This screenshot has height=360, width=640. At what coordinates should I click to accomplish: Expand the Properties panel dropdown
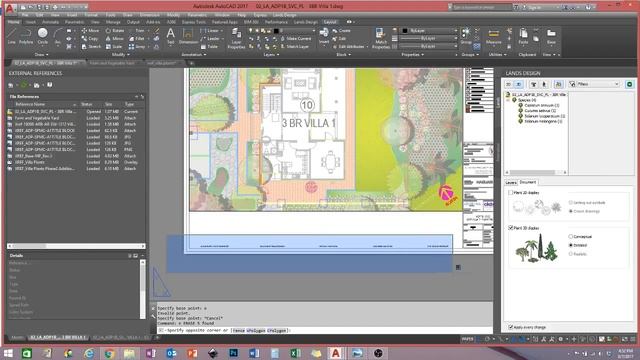413,54
